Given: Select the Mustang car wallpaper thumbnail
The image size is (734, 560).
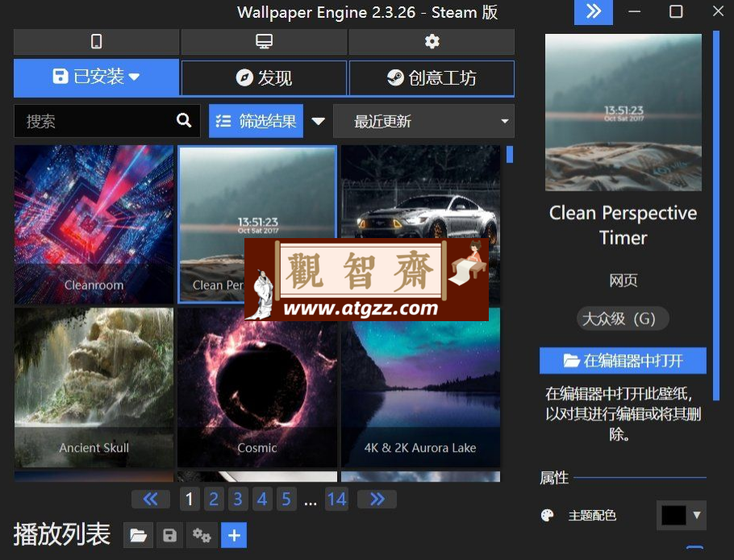Looking at the screenshot, I should coord(420,192).
